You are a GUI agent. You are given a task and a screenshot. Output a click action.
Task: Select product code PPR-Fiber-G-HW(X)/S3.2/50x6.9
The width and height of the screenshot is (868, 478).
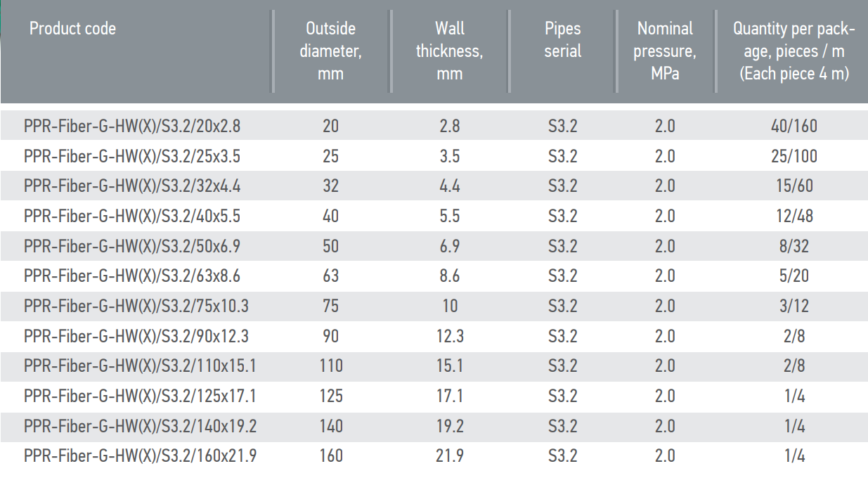132,246
